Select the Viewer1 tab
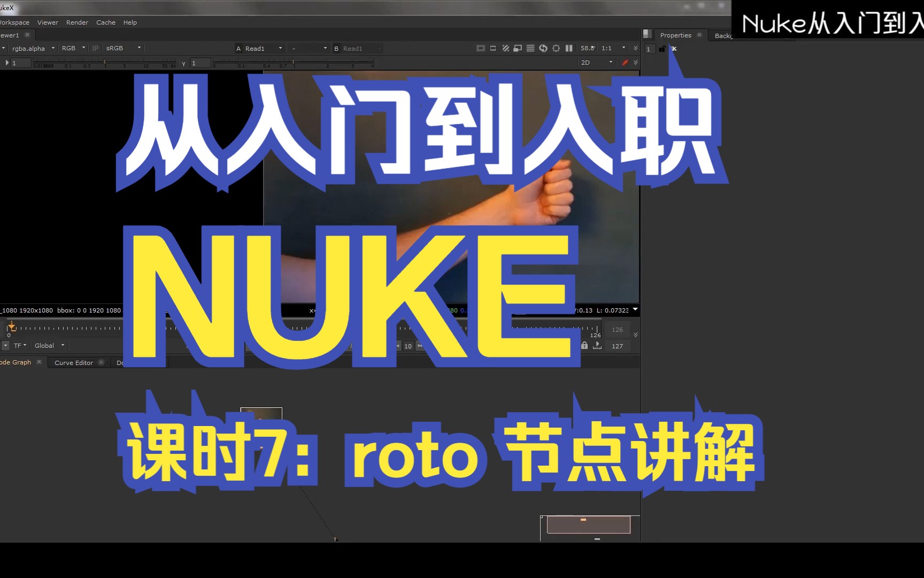Image resolution: width=924 pixels, height=578 pixels. coord(10,35)
